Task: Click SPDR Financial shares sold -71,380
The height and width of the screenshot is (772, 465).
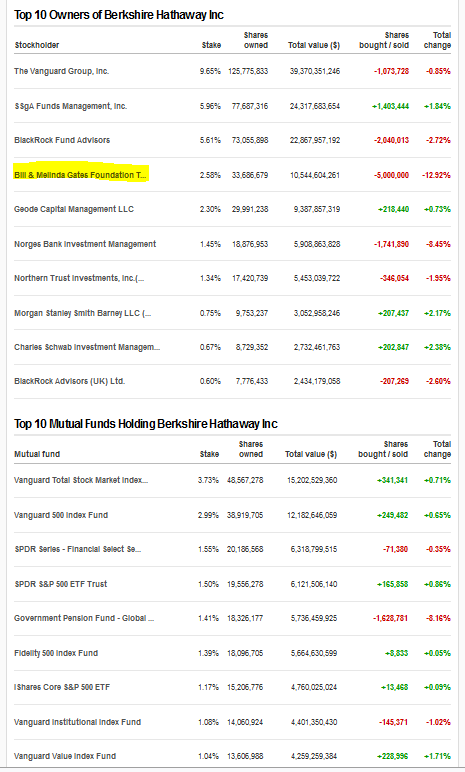Action: [x=396, y=549]
